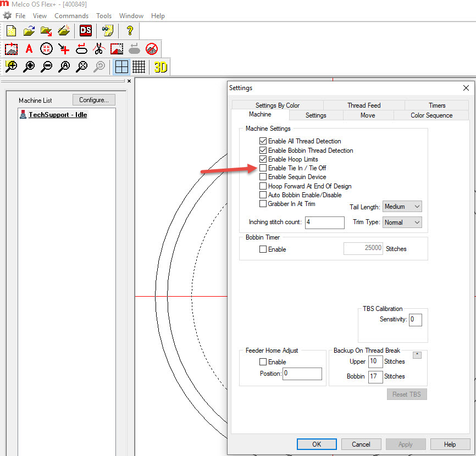Click the new blank document icon
The height and width of the screenshot is (456, 476).
11,31
